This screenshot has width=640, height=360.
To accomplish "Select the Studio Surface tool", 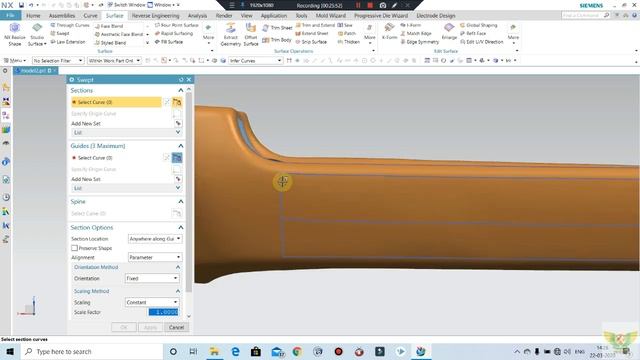I will (37, 34).
